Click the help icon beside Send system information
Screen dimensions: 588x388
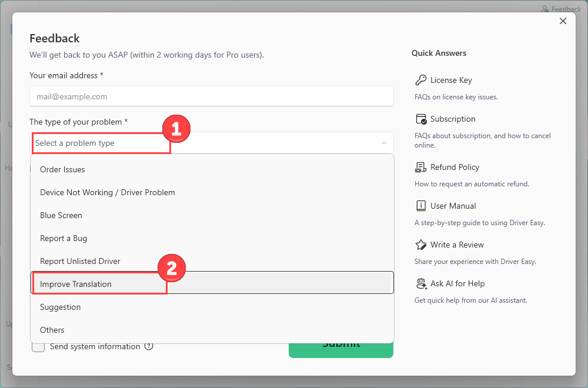click(x=149, y=346)
